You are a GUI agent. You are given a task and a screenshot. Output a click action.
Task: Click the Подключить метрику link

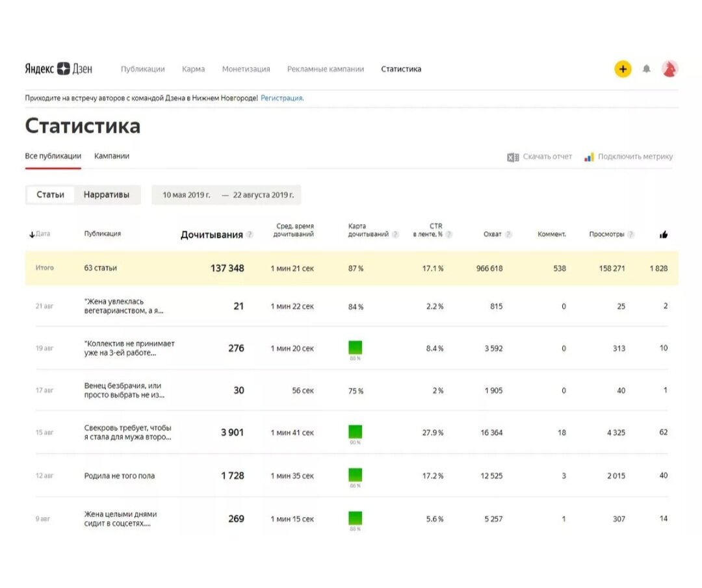tap(635, 157)
